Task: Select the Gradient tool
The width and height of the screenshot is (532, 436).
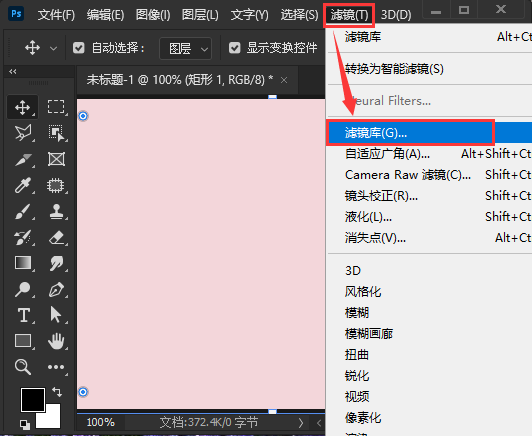Action: coord(23,263)
